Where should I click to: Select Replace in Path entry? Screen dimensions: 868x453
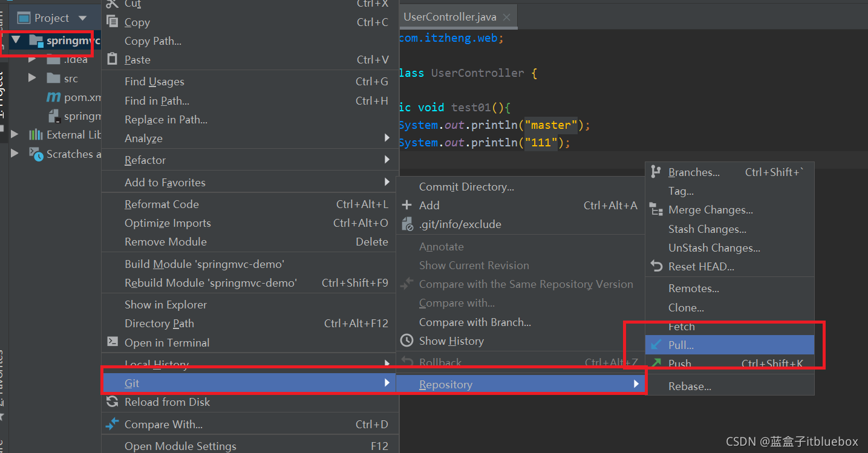point(250,120)
